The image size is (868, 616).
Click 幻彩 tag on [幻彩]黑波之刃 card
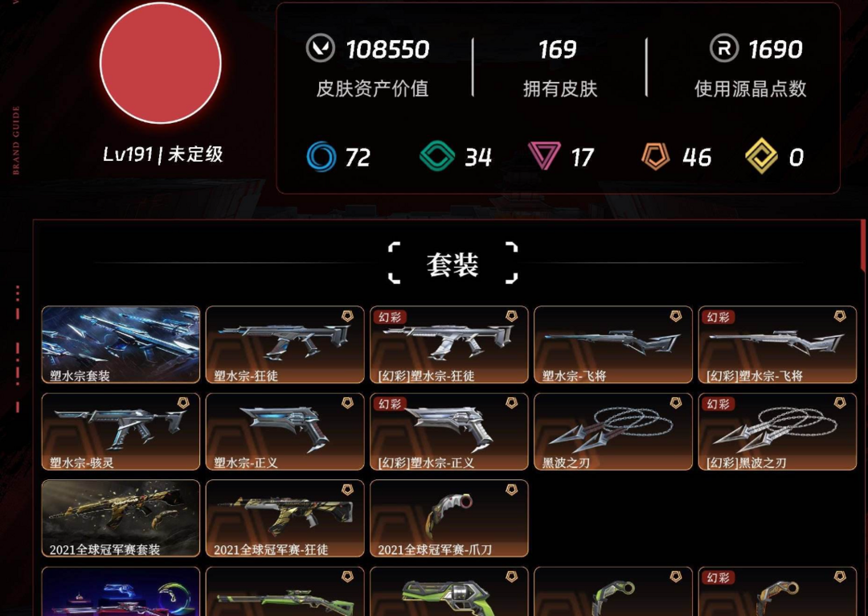coord(718,404)
